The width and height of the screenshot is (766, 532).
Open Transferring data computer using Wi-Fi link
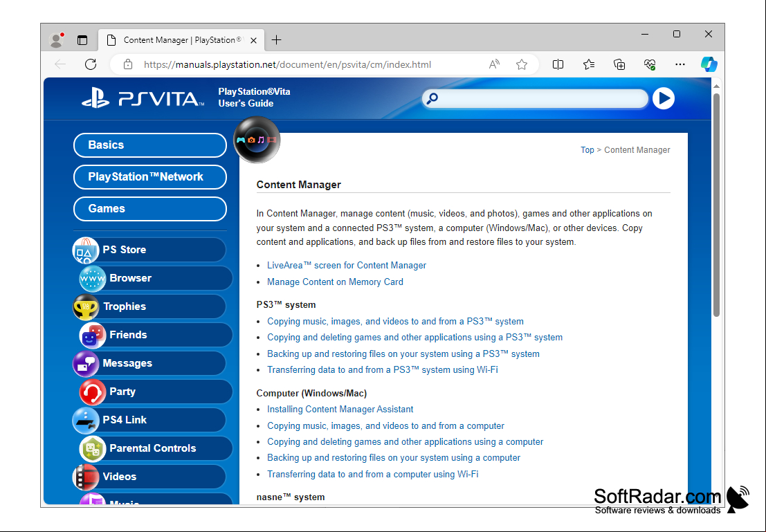tap(373, 475)
